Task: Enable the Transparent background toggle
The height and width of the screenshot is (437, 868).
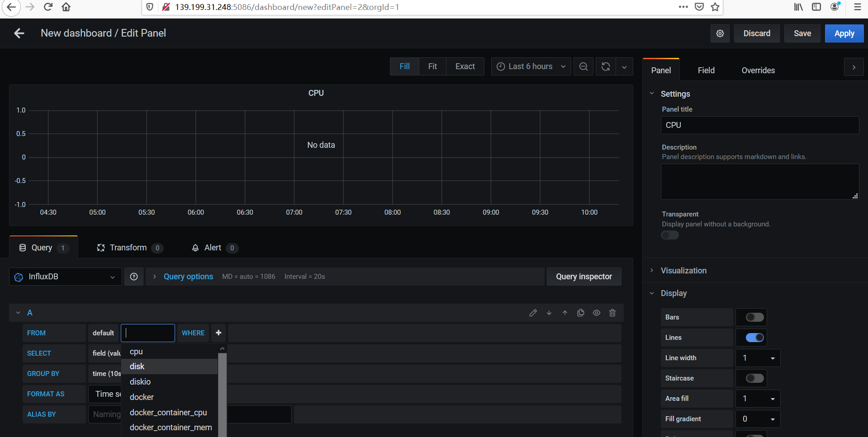Action: click(x=669, y=235)
